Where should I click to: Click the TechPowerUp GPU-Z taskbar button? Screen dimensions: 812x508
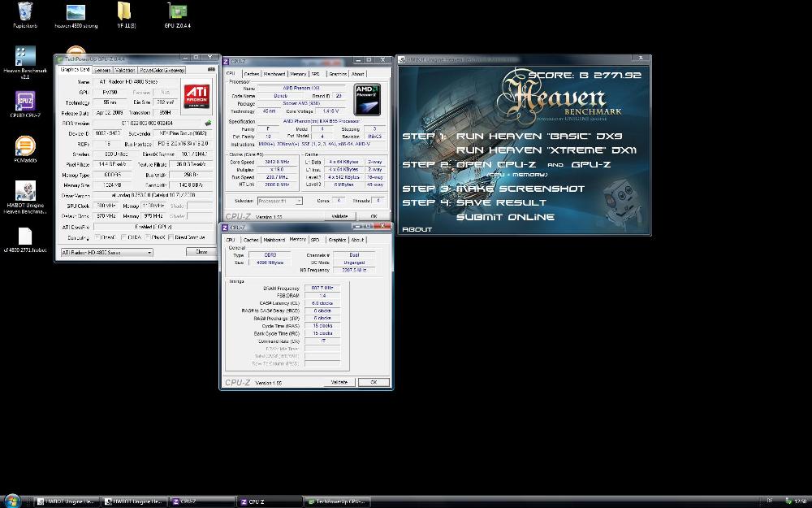pos(337,501)
